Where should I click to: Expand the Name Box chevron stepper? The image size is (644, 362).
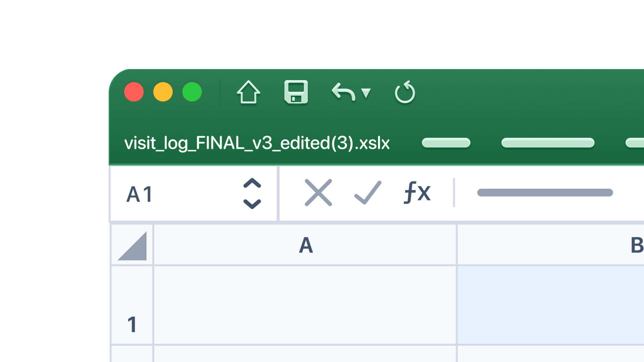(x=252, y=193)
